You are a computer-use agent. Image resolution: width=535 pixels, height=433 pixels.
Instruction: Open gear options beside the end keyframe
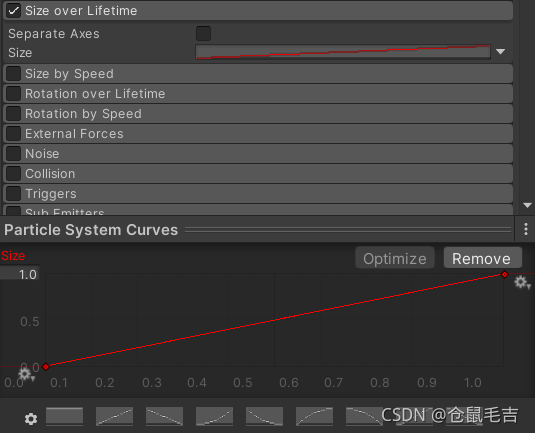click(522, 283)
